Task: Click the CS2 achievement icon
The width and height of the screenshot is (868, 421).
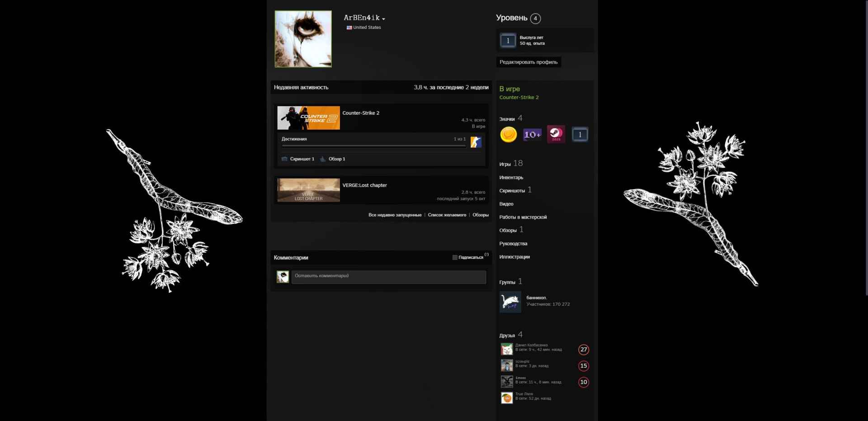Action: click(x=476, y=142)
